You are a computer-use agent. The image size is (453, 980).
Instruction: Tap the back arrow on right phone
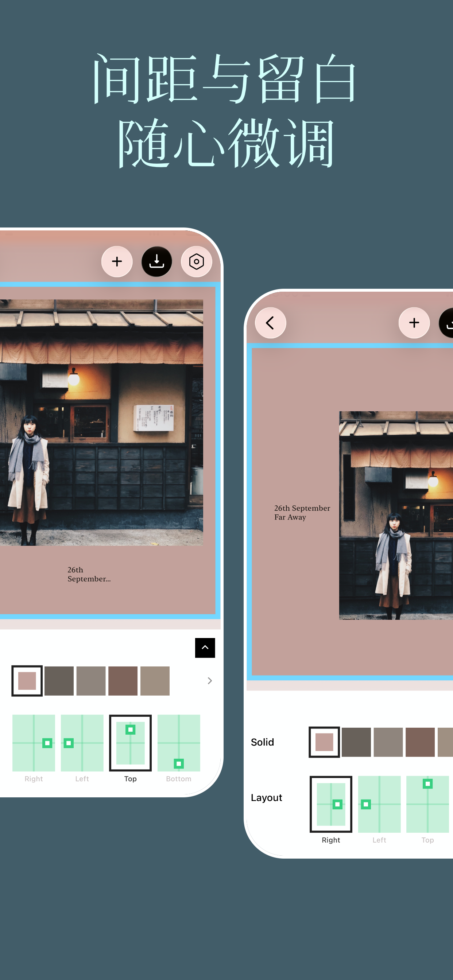(270, 323)
